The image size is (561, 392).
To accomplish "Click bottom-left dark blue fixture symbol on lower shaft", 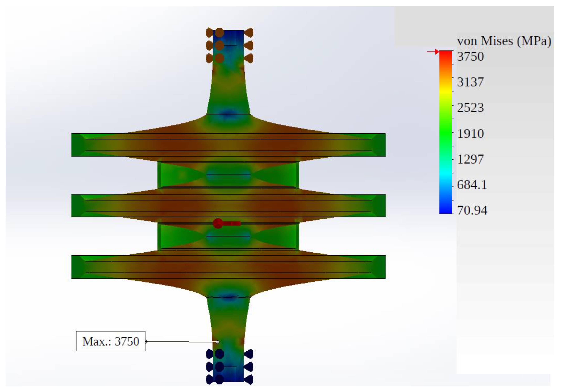I will [209, 380].
